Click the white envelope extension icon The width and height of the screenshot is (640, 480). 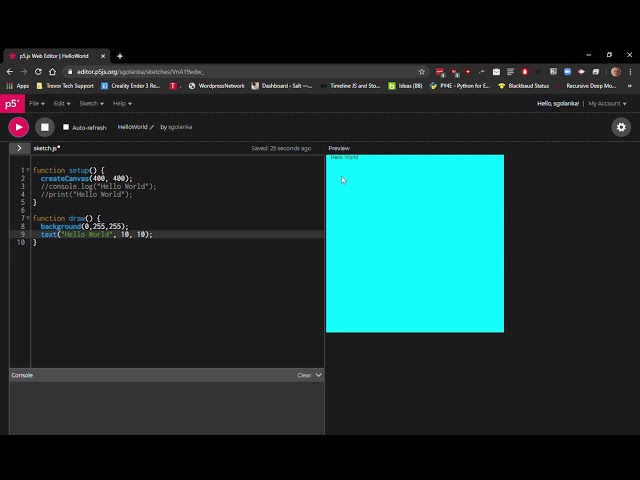[x=496, y=72]
